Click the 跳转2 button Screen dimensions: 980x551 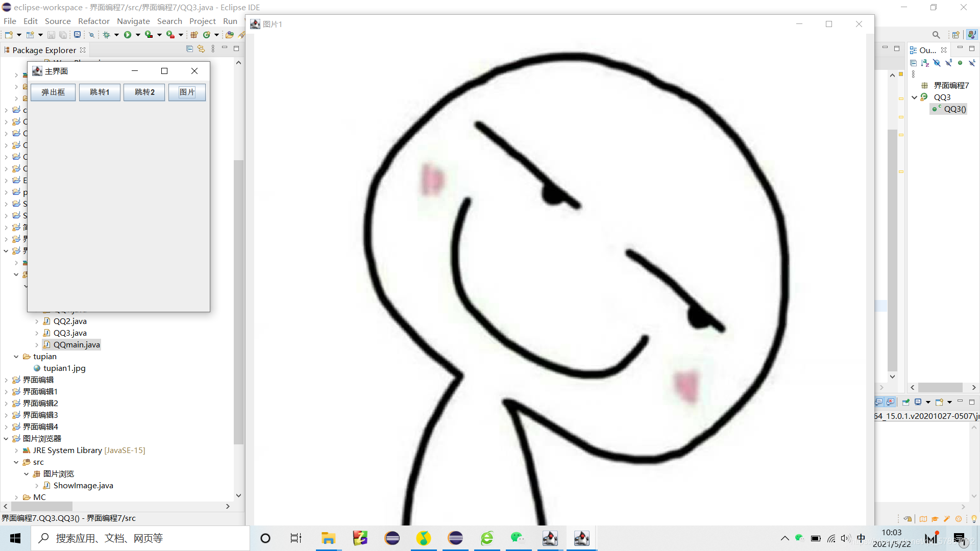144,92
